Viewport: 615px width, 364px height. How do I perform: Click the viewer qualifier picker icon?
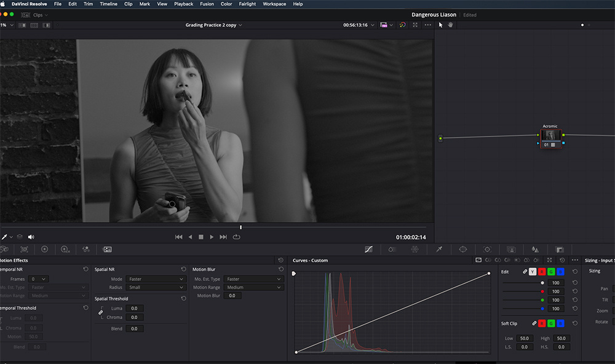(4, 237)
